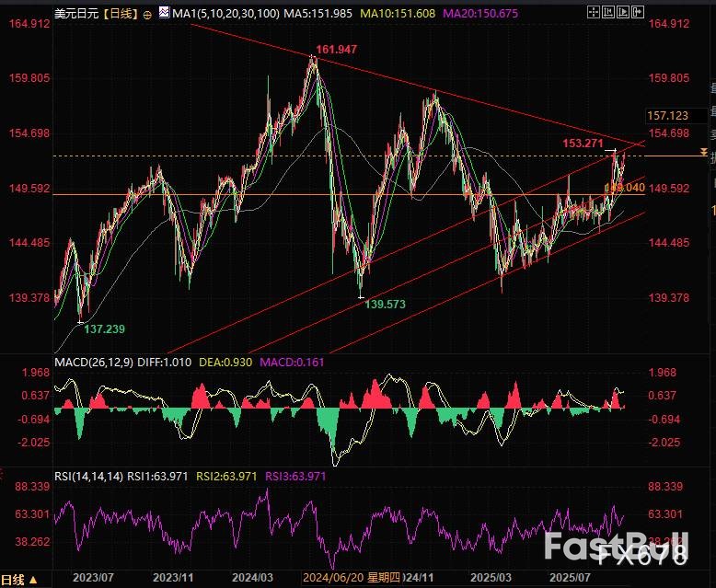Click the double down-arrow icon on right price axis
Screen dimensions: 716x588
click(704, 151)
